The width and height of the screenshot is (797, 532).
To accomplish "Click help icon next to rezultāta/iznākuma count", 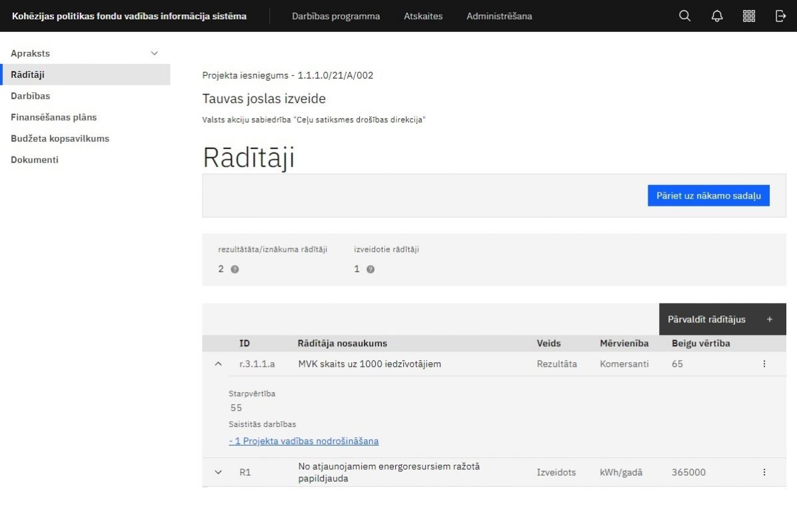I will click(x=235, y=269).
